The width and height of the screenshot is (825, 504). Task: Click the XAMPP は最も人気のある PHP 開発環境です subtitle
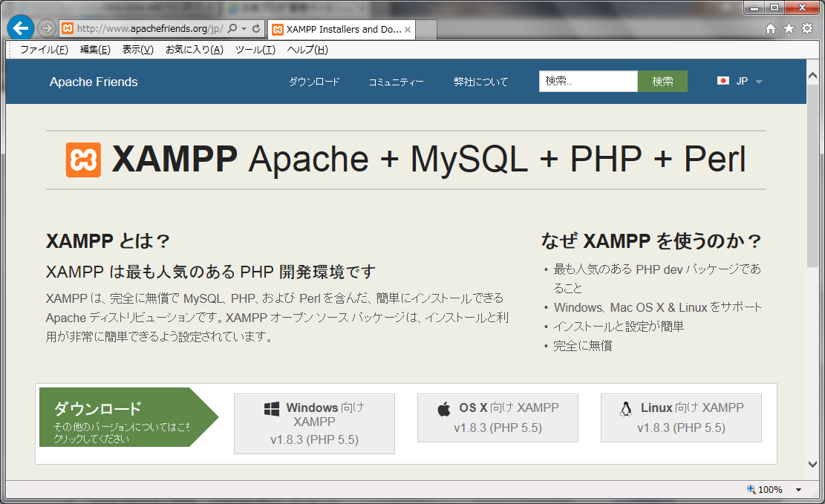click(x=211, y=272)
